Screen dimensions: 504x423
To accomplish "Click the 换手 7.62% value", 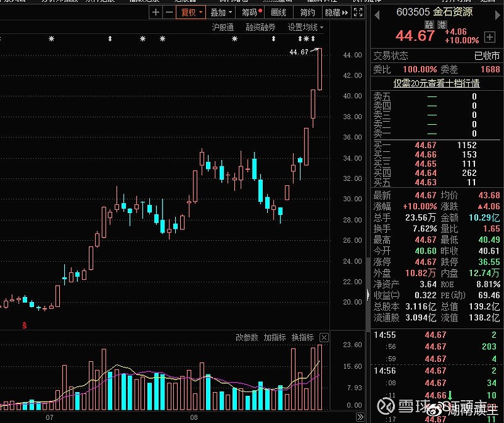I will point(425,229).
